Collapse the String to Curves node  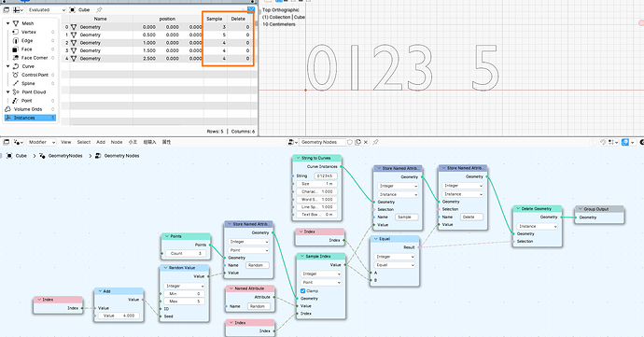298,158
